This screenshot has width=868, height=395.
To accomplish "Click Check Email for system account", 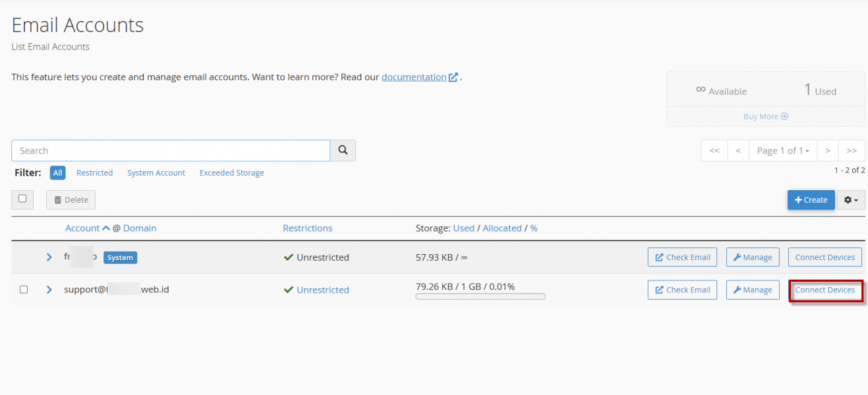I will [x=682, y=257].
